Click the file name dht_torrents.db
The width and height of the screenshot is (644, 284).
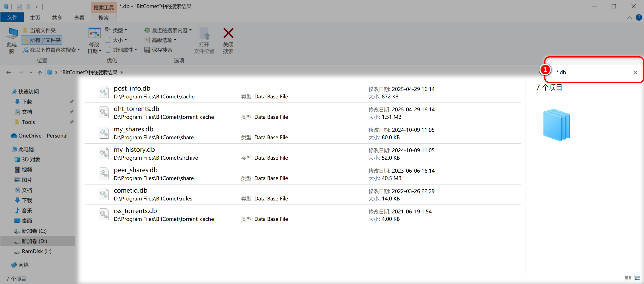(137, 109)
